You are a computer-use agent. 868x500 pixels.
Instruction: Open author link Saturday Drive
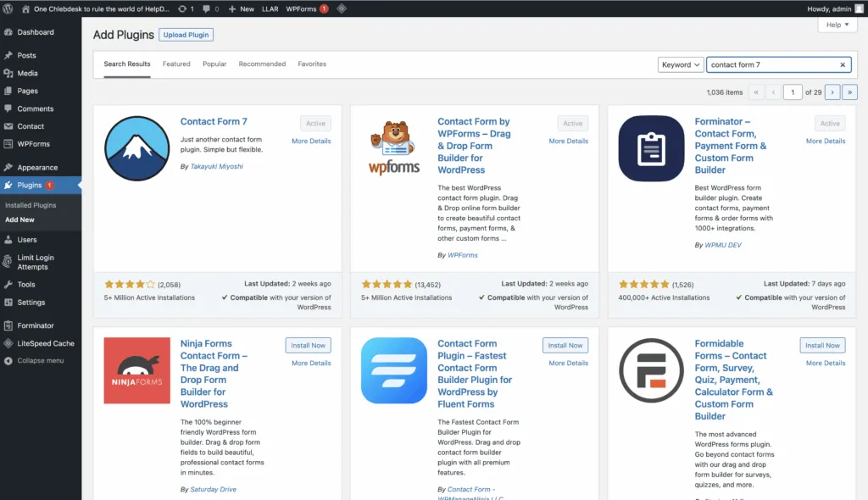point(213,490)
